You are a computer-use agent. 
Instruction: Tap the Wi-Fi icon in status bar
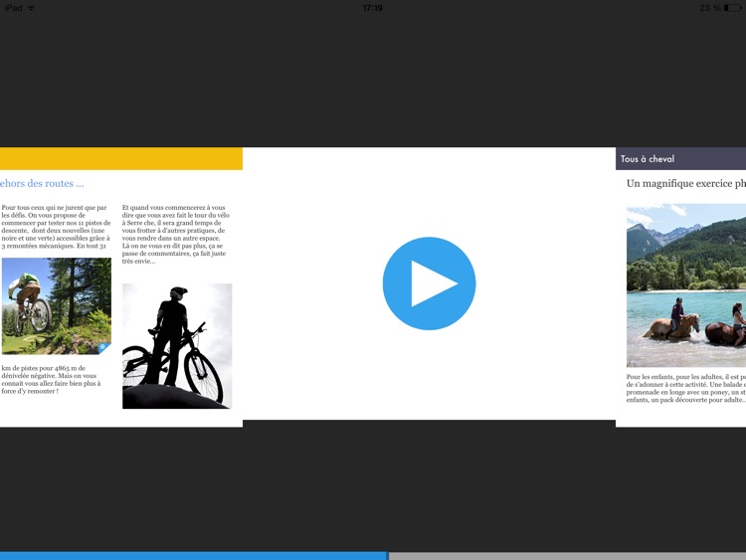31,8
